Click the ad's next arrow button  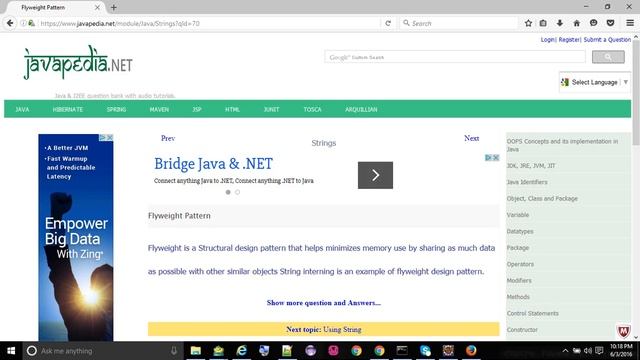[375, 175]
